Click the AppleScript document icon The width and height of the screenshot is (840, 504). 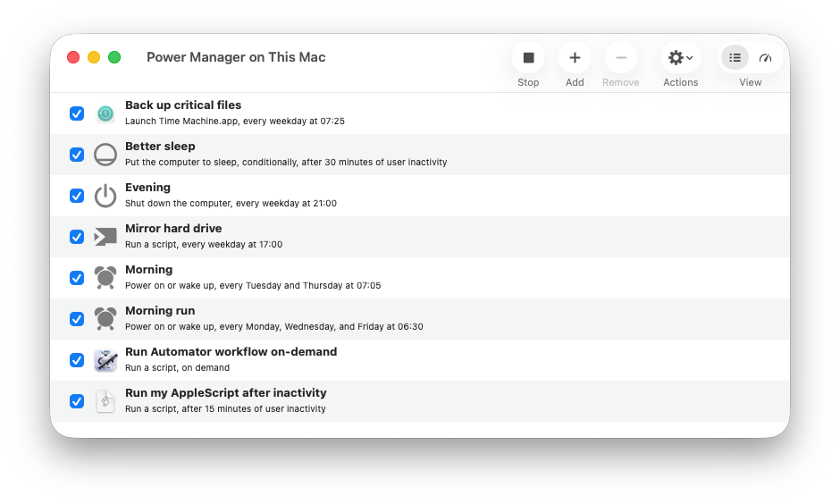(105, 401)
